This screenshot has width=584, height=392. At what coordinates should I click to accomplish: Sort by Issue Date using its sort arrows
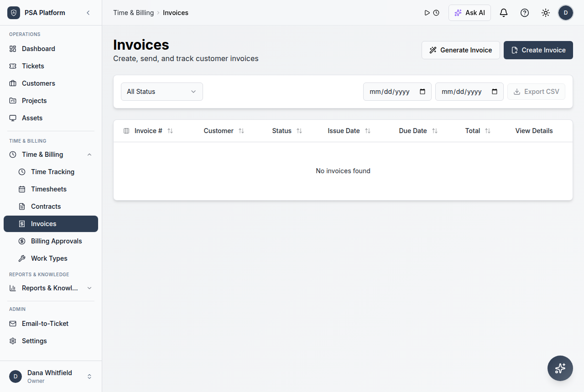pos(368,131)
